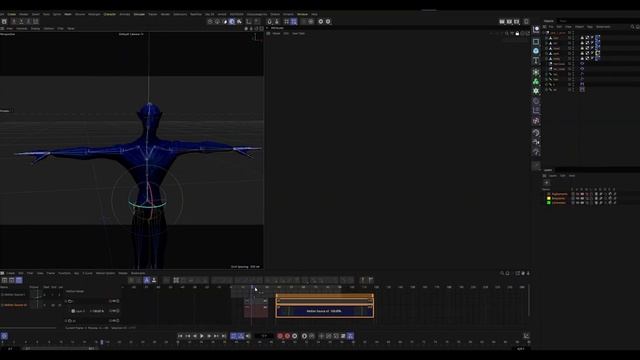Switch to the Takes tab beside Objects

tap(563, 21)
